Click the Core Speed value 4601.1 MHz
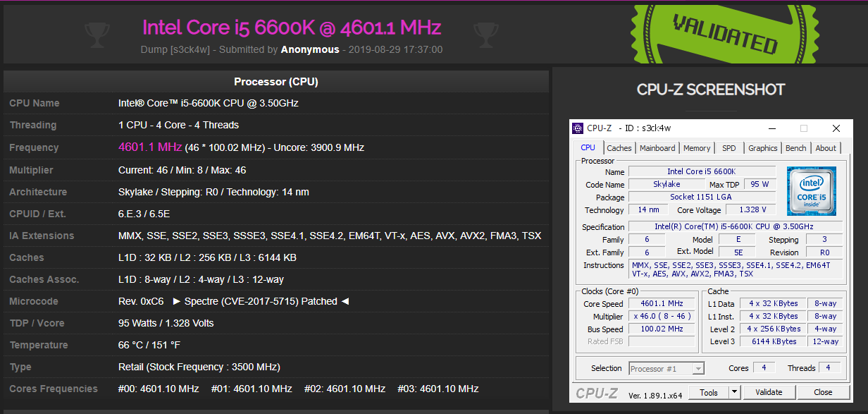This screenshot has width=868, height=414. coord(661,304)
